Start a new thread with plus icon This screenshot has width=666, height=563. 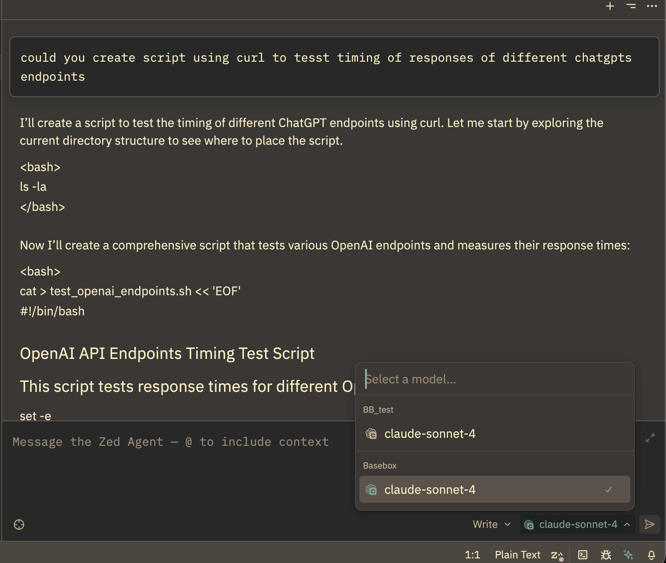(610, 6)
